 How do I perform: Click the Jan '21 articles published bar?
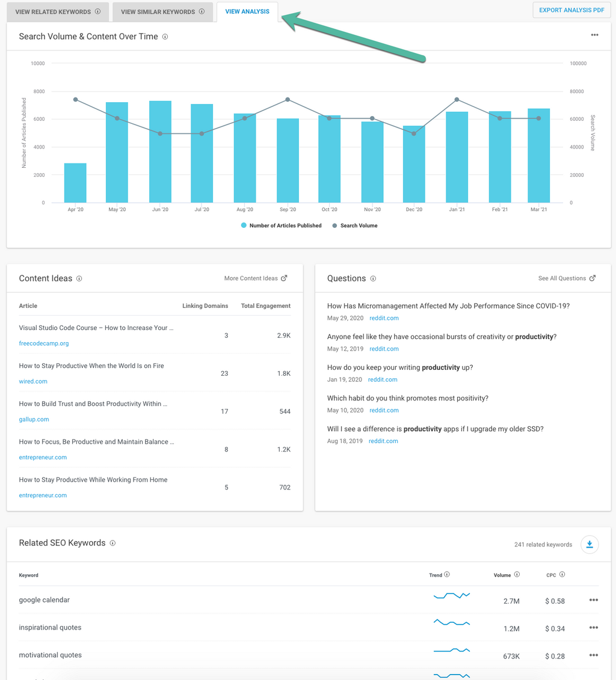457,158
